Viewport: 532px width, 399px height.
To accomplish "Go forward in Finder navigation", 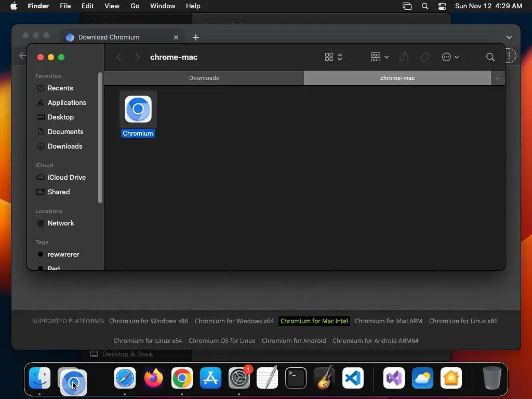I will pos(137,57).
